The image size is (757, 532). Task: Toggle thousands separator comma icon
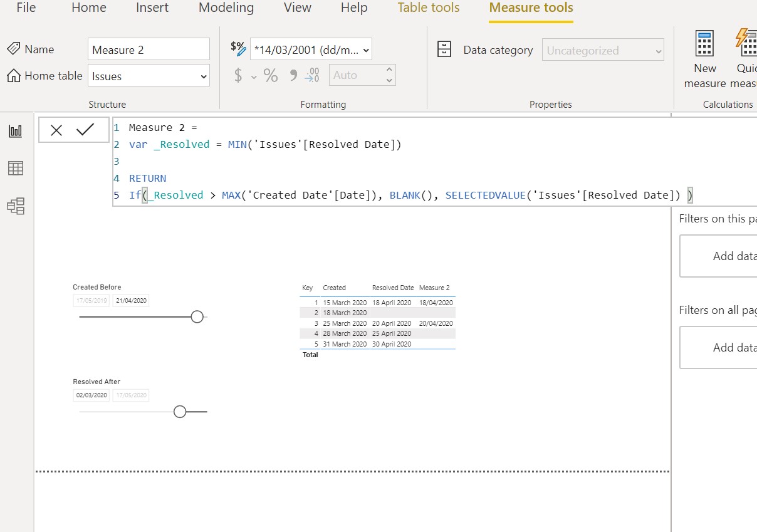point(293,76)
